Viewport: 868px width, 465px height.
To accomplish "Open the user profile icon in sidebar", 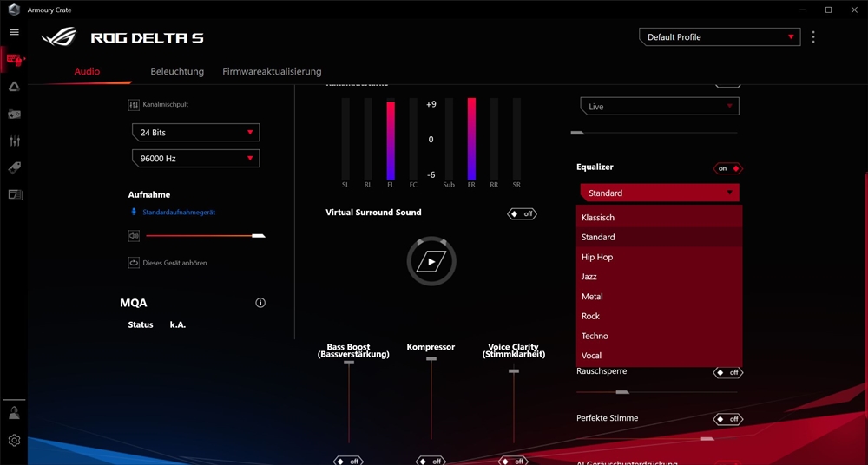I will (14, 413).
